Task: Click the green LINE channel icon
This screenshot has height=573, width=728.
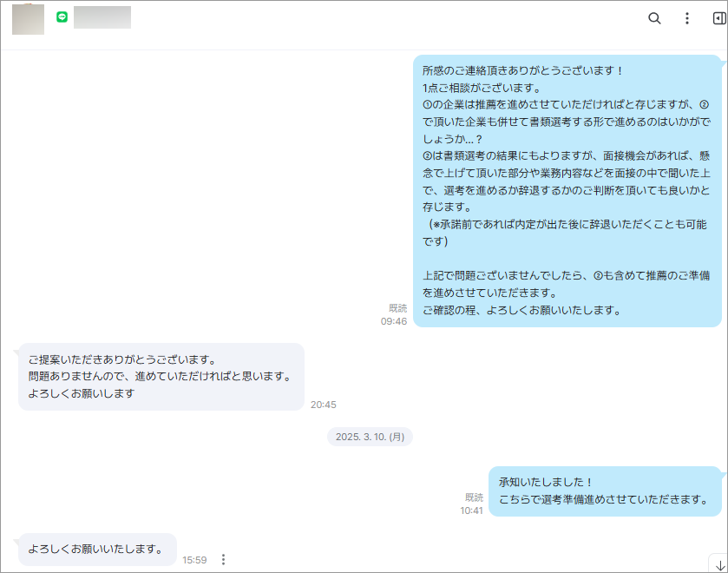Action: [62, 17]
